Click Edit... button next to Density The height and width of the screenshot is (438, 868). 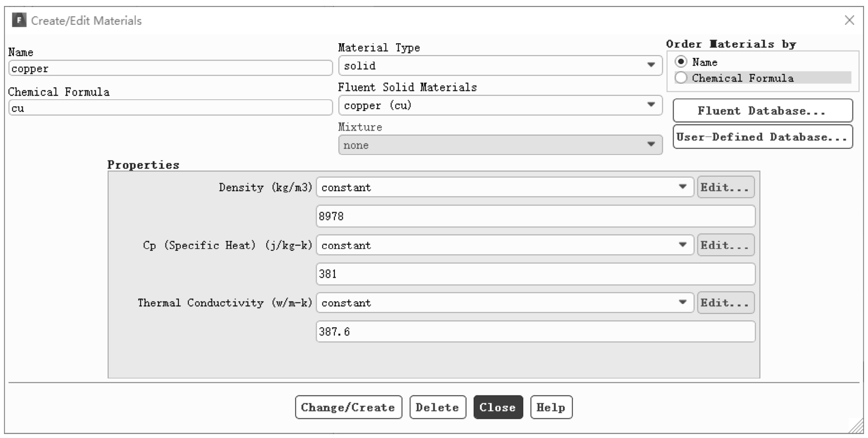point(725,187)
